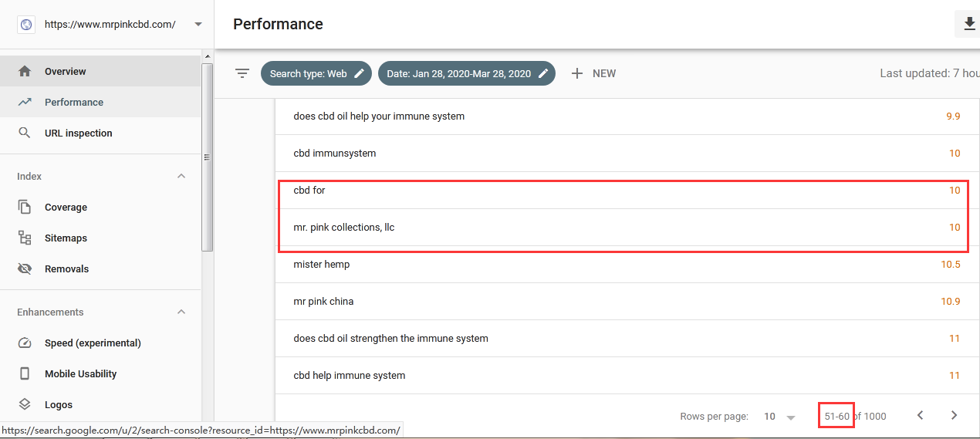Open Coverage report

100,207
